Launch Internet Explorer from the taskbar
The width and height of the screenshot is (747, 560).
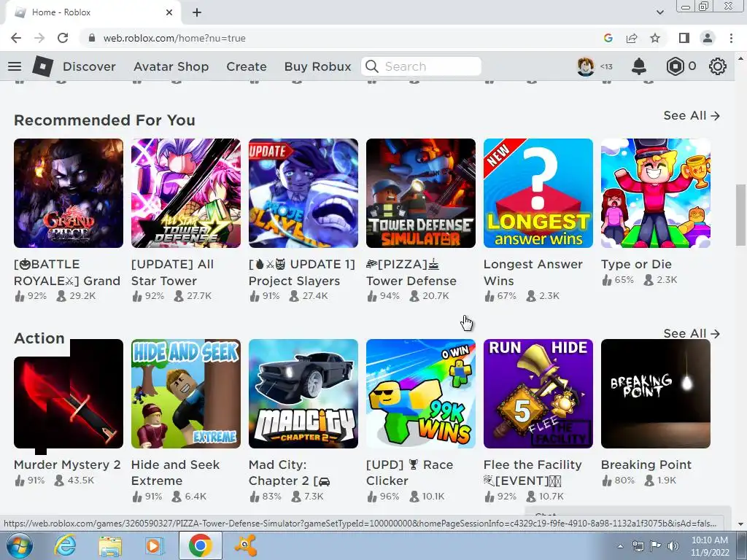(x=65, y=545)
